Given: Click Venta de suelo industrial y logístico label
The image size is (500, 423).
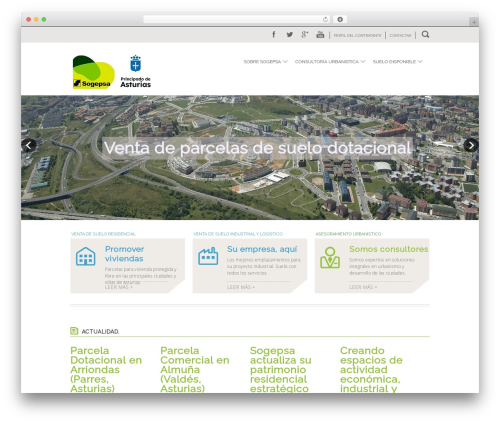Looking at the screenshot, I should [x=238, y=234].
